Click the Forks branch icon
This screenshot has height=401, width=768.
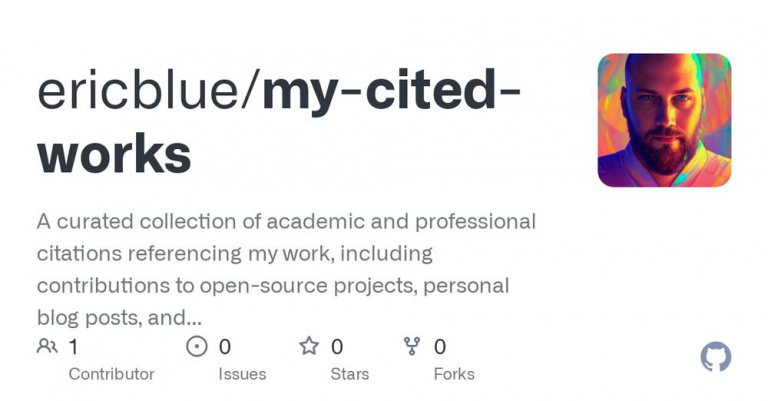click(x=412, y=347)
